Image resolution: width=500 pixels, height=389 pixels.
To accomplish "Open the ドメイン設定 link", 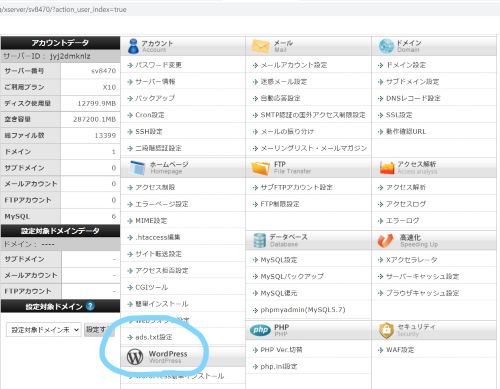I will point(406,65).
